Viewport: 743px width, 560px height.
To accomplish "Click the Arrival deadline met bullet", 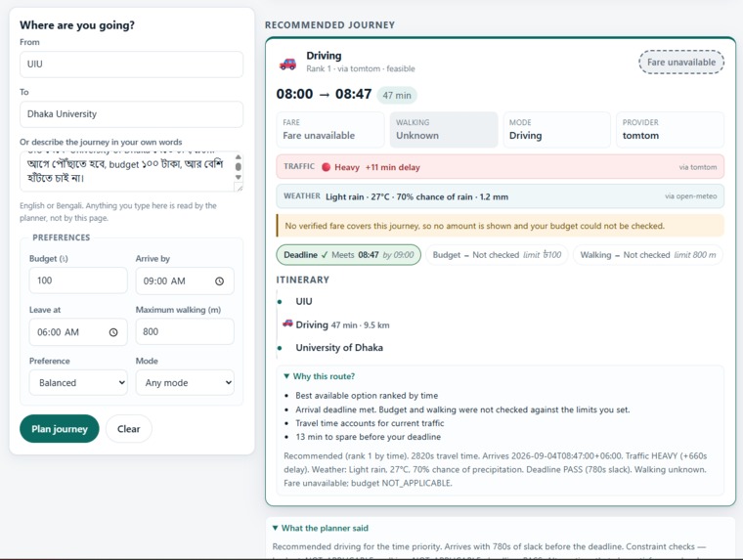I will pyautogui.click(x=462, y=409).
